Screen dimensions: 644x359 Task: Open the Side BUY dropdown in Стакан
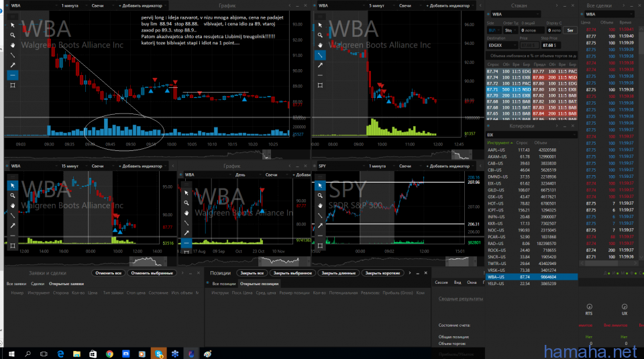[x=494, y=30]
